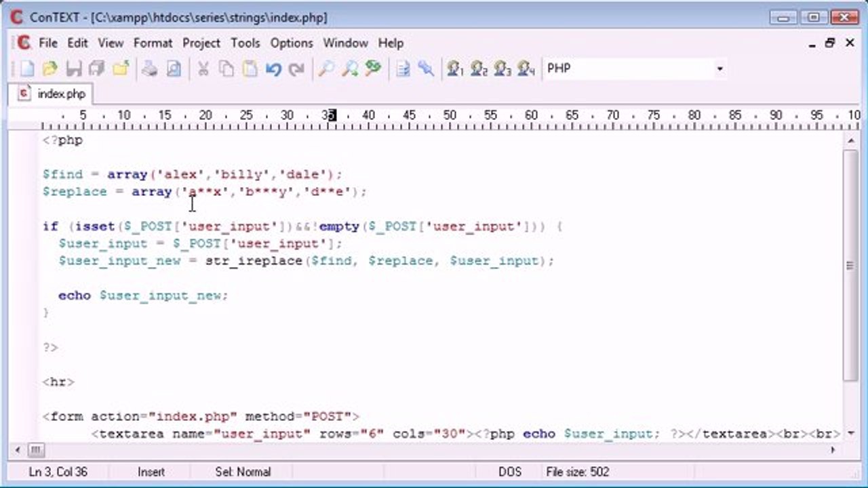This screenshot has width=868, height=488.
Task: Click the horizontal scrollbar left arrow
Action: click(19, 449)
